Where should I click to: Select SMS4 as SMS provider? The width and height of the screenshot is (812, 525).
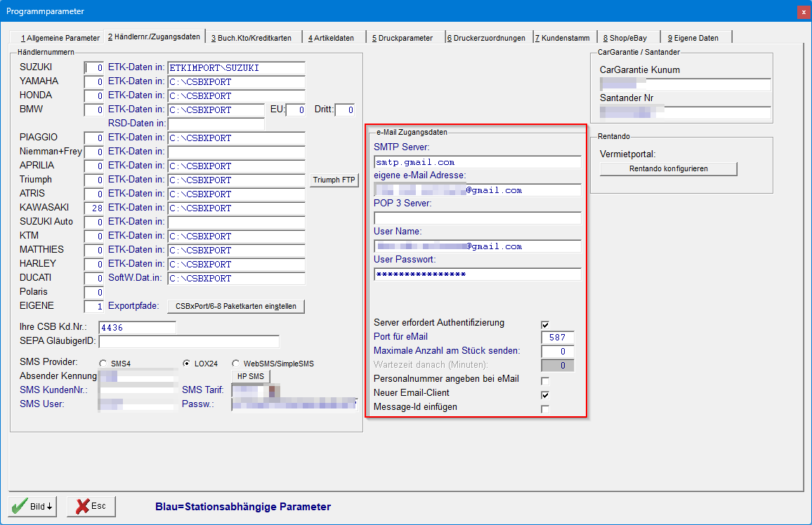pyautogui.click(x=103, y=364)
